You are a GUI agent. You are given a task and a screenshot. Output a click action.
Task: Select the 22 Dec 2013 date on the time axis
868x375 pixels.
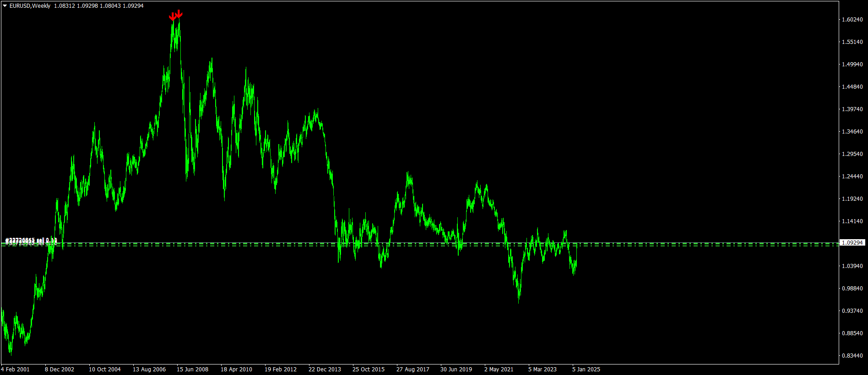click(x=325, y=370)
